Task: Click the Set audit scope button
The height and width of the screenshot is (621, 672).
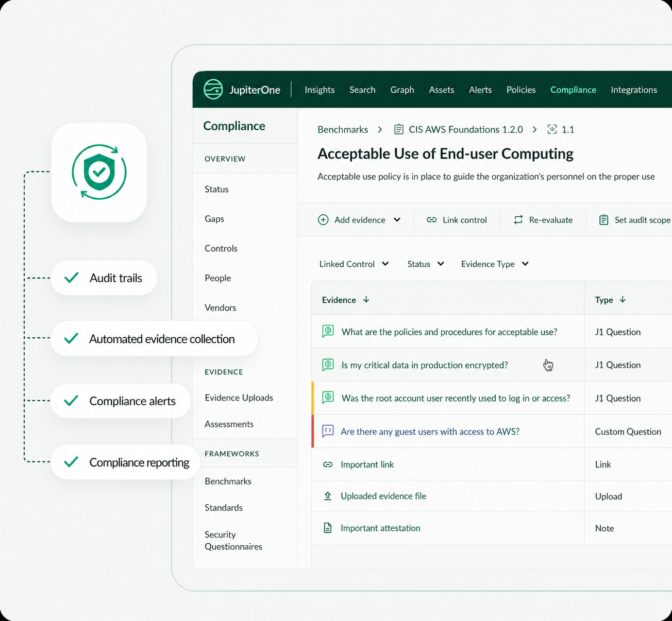Action: point(635,220)
